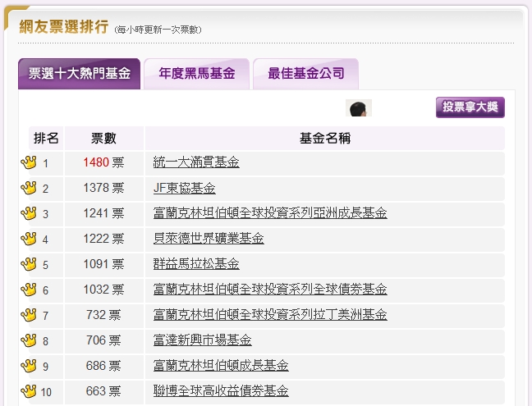Click the crown icon for rank 4

coord(29,239)
